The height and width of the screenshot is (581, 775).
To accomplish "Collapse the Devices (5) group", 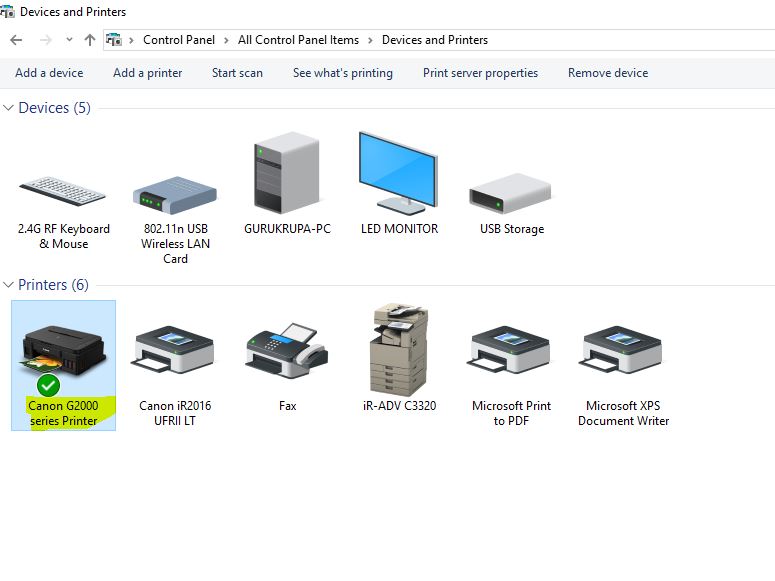I will coord(9,108).
